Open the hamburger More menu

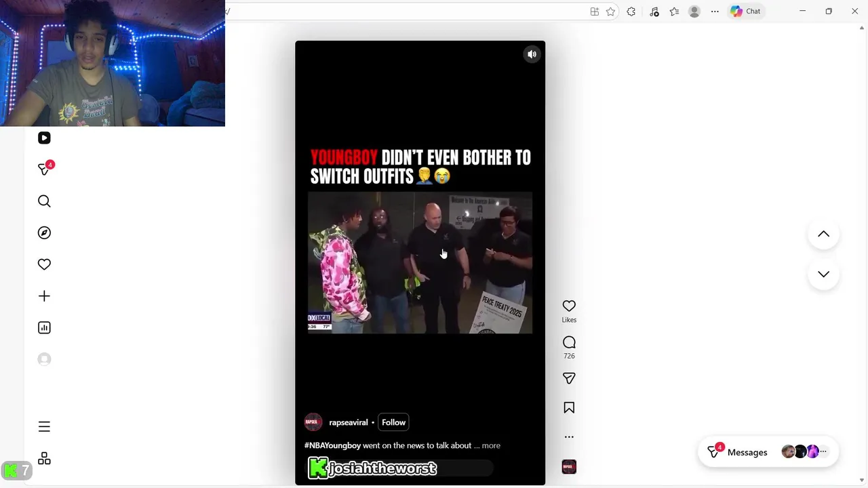click(44, 426)
